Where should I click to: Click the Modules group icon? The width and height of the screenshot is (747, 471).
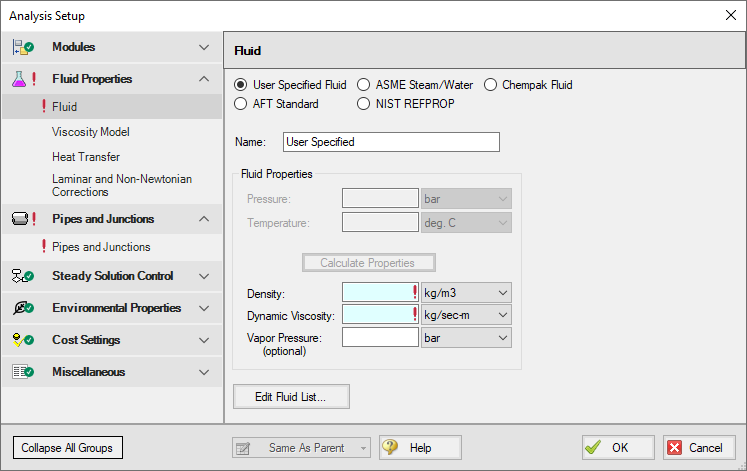pyautogui.click(x=22, y=47)
